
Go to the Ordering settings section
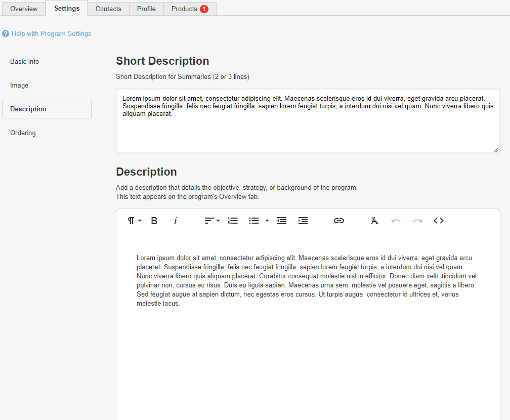point(23,133)
